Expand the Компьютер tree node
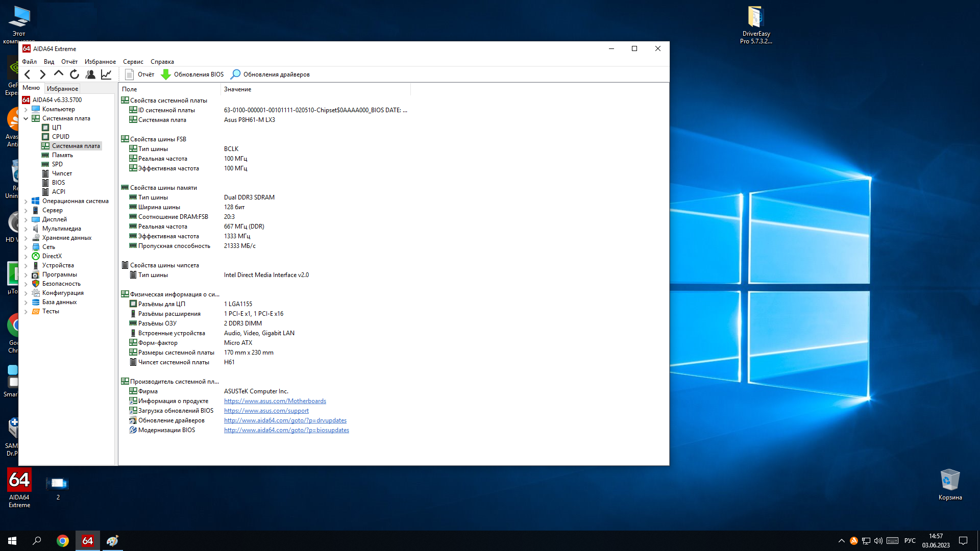This screenshot has width=980, height=551. [26, 109]
